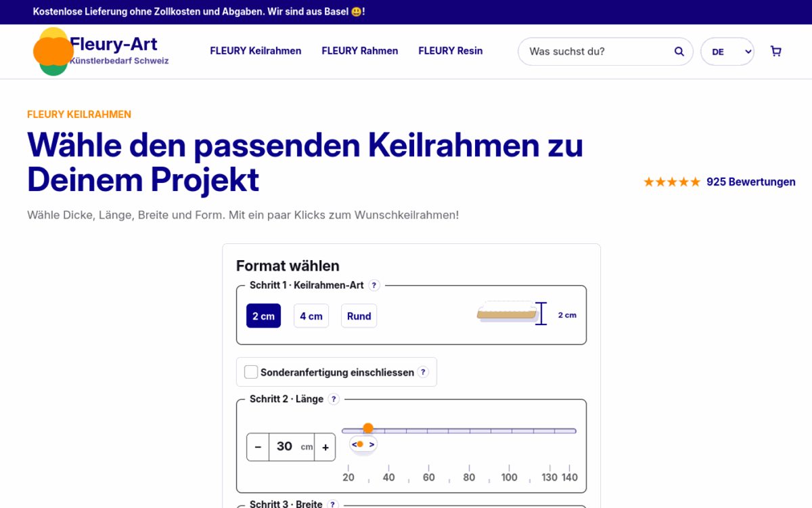Click length slider track near 100
Viewport: 812px width, 508px height.
pyautogui.click(x=510, y=431)
